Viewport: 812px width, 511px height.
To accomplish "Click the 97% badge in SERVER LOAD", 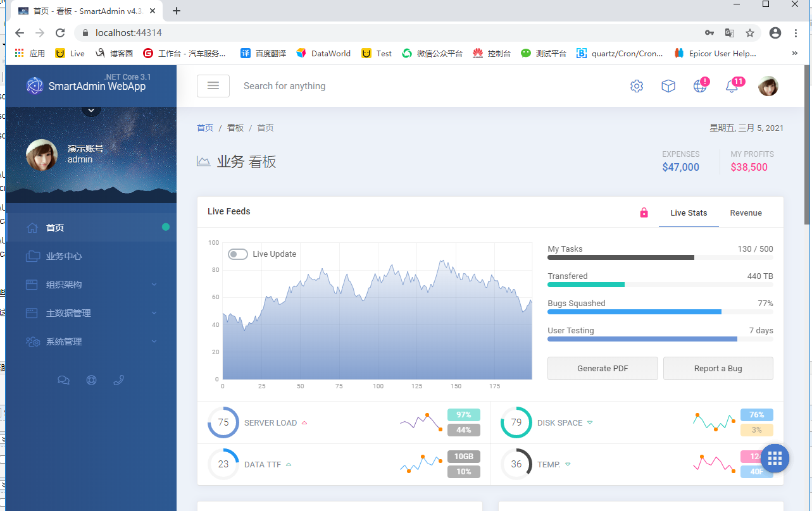I will click(x=464, y=415).
